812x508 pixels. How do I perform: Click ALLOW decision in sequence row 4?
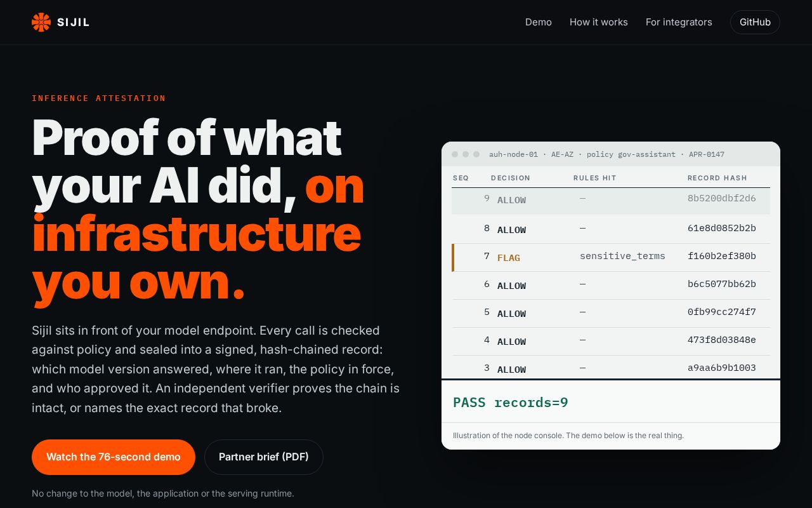tap(511, 342)
